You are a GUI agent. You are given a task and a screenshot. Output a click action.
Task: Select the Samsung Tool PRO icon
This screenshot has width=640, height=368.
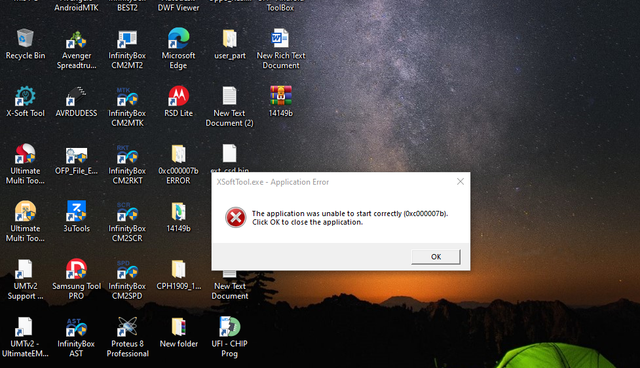coord(76,269)
